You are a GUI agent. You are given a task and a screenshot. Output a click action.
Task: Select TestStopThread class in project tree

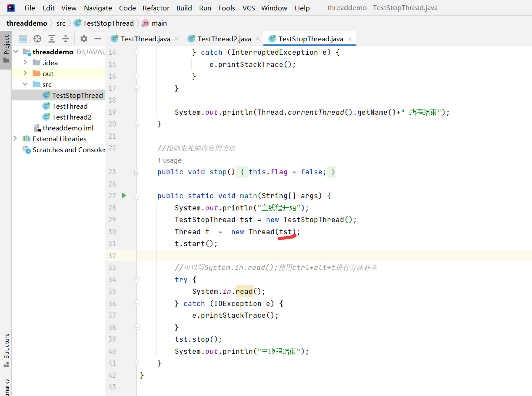(x=77, y=95)
